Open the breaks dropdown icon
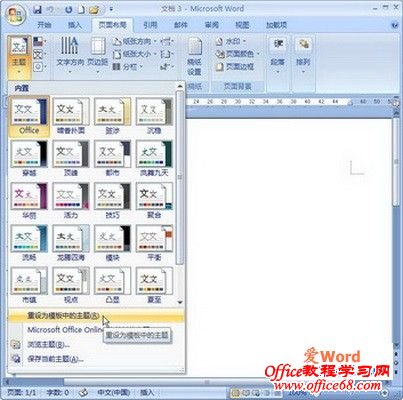The width and height of the screenshot is (403, 400). (x=167, y=41)
